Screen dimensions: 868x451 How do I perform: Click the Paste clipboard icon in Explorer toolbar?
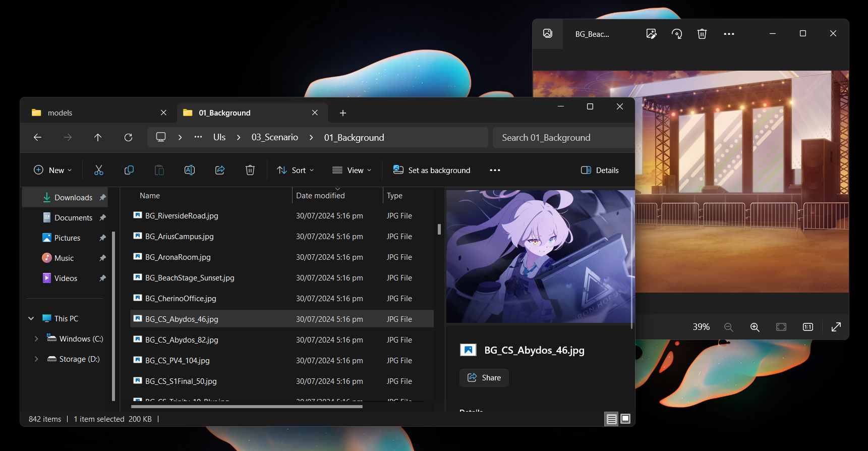coord(159,170)
